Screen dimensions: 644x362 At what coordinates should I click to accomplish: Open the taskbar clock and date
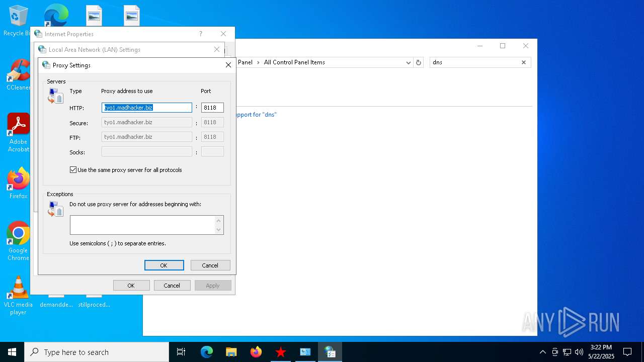click(601, 352)
